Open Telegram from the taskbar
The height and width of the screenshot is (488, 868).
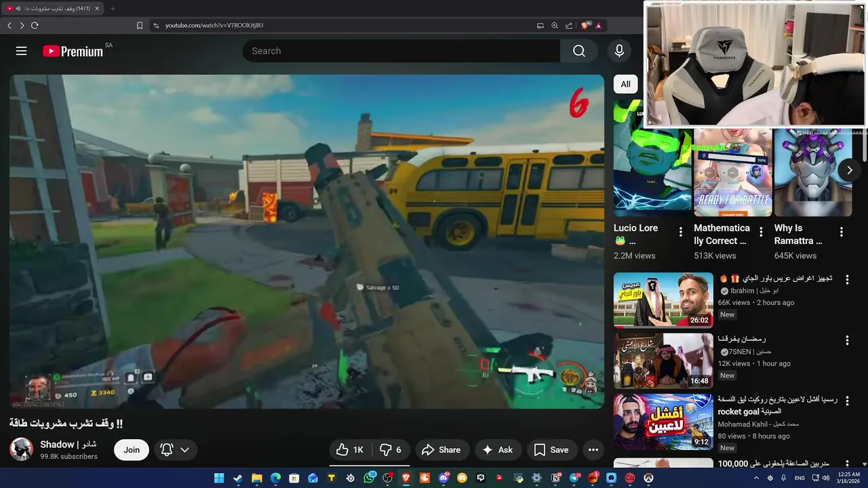(574, 478)
